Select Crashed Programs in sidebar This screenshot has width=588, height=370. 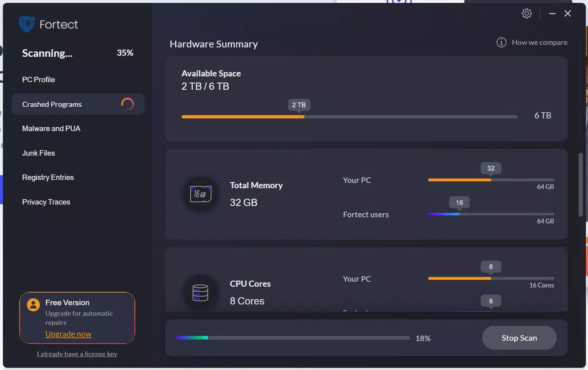(78, 104)
